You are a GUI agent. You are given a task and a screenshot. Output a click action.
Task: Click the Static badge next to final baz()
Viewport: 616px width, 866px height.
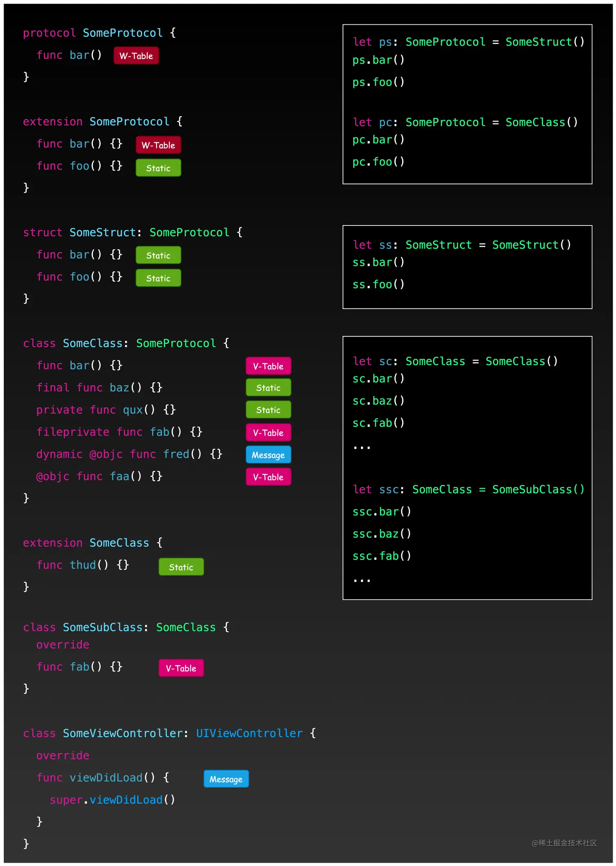coord(268,388)
